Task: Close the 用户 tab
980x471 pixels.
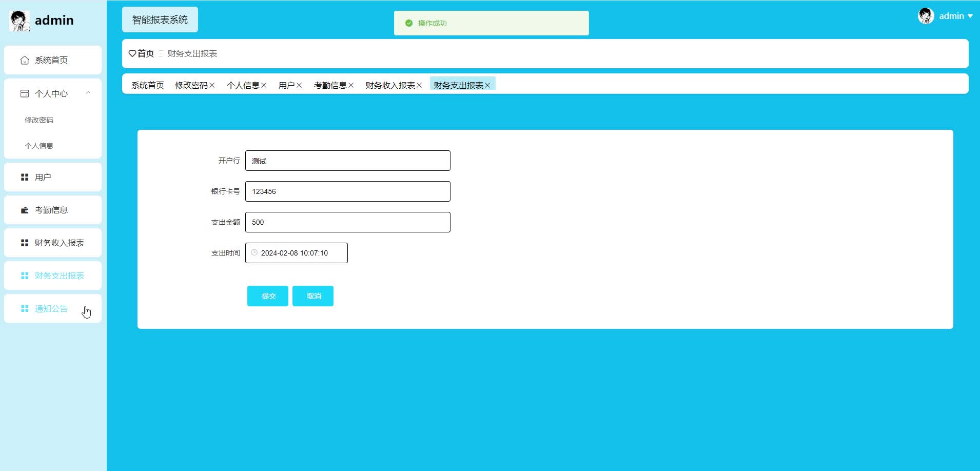Action: coord(299,85)
